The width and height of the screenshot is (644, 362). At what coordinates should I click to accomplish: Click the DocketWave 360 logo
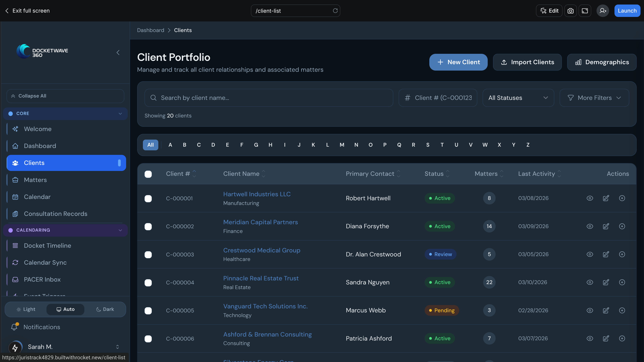tap(42, 51)
